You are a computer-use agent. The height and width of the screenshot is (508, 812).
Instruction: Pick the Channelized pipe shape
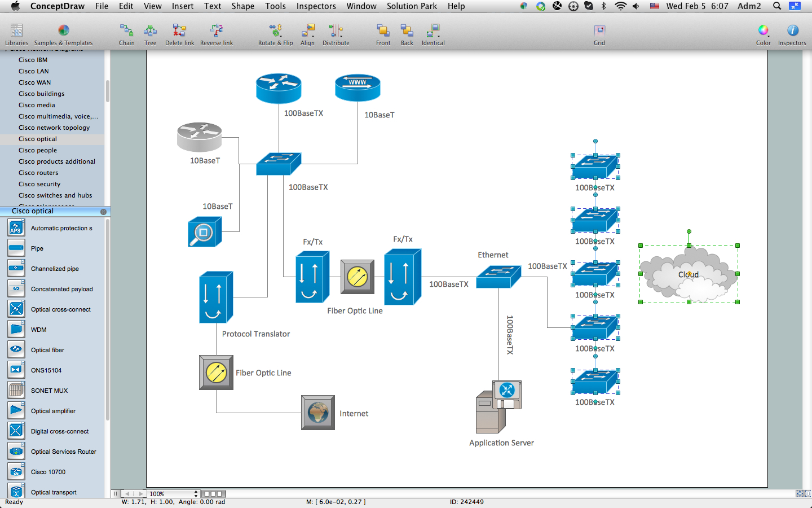pos(16,269)
